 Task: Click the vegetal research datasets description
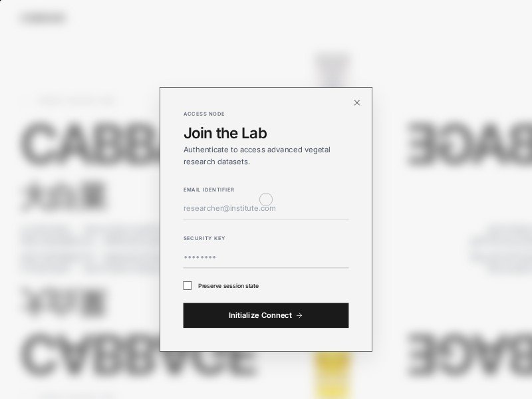(x=257, y=156)
